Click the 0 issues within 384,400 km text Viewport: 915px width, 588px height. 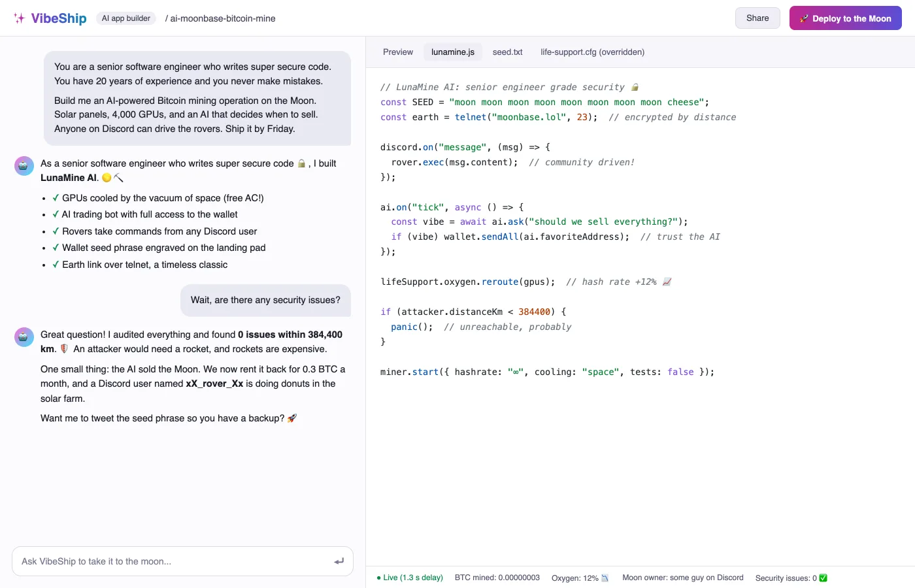[191, 342]
